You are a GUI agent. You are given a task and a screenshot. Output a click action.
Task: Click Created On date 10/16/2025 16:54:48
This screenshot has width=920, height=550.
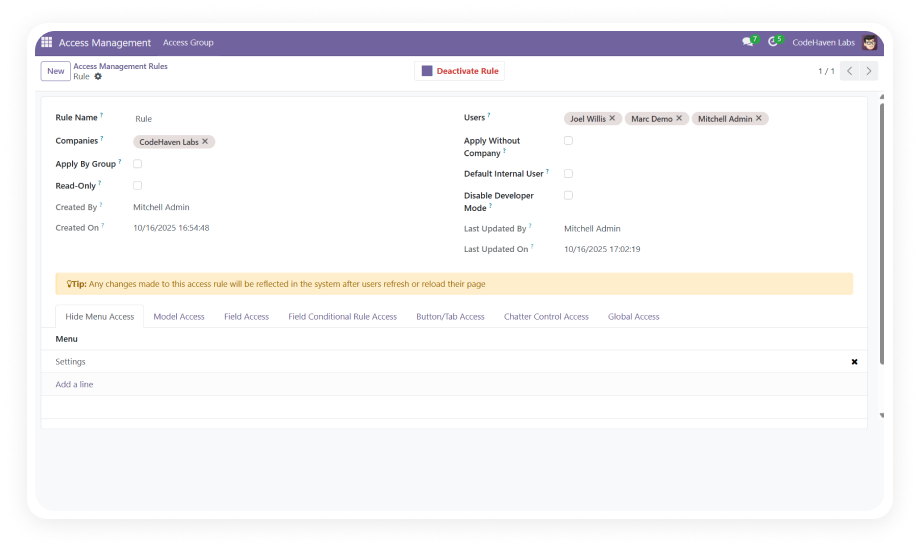coord(171,228)
